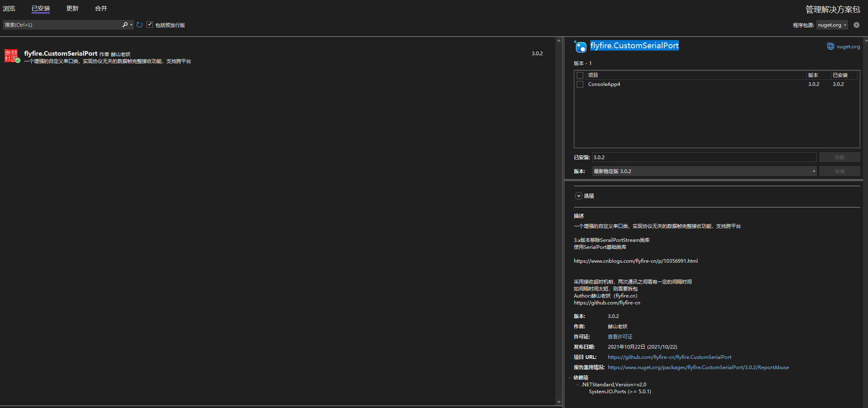Click the installed version field showing 3.0.2
868x408 pixels.
click(x=704, y=158)
